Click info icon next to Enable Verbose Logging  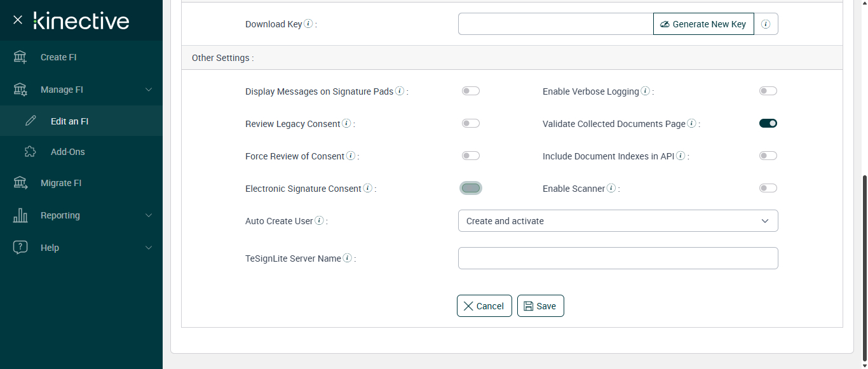pyautogui.click(x=645, y=91)
